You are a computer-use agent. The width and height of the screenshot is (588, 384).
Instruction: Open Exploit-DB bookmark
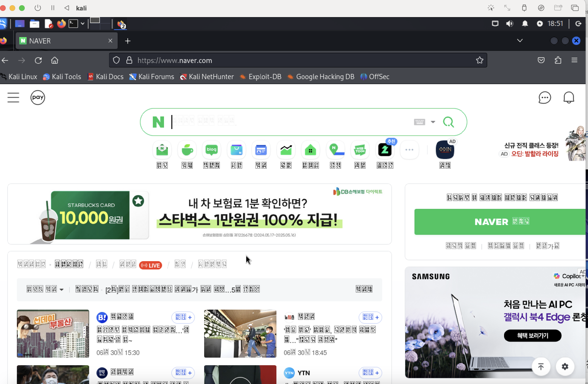261,77
